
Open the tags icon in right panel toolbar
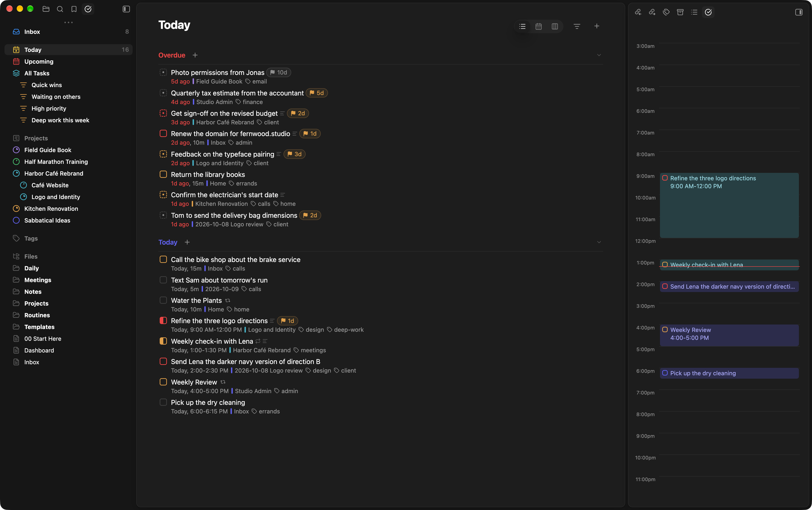(666, 12)
